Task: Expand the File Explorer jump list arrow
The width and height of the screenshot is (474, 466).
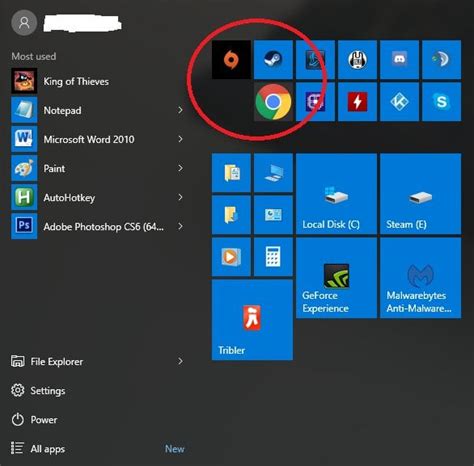Action: click(x=180, y=361)
